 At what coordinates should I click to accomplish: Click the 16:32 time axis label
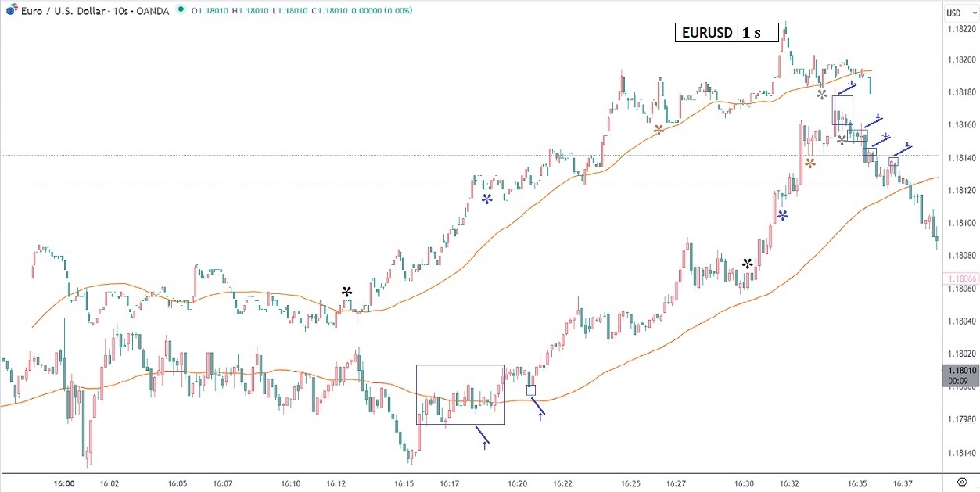(x=790, y=484)
